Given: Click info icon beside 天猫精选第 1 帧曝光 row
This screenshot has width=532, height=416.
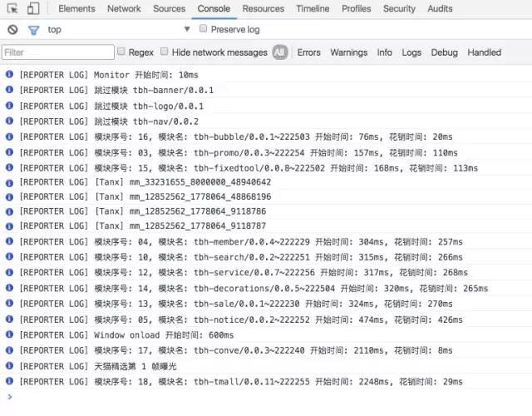Looking at the screenshot, I should click(9, 365).
